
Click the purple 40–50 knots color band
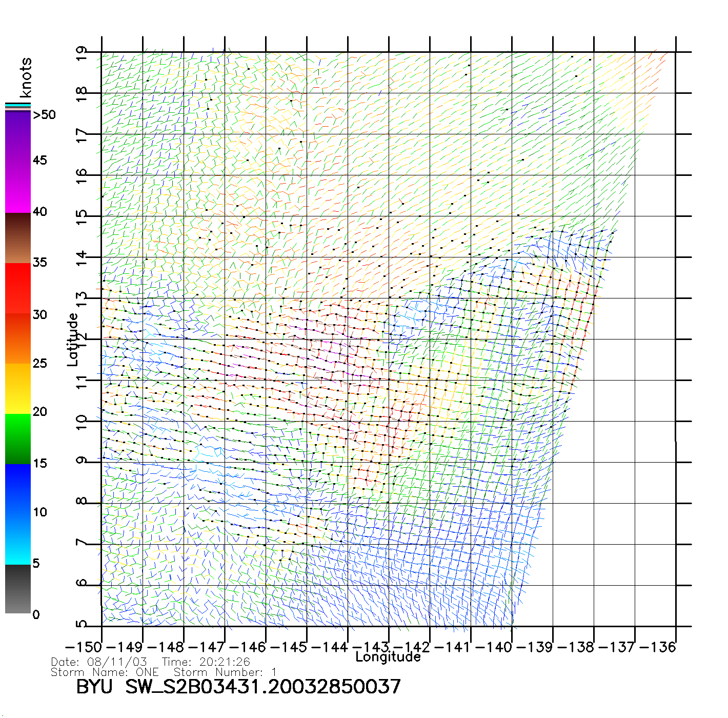pos(18,162)
